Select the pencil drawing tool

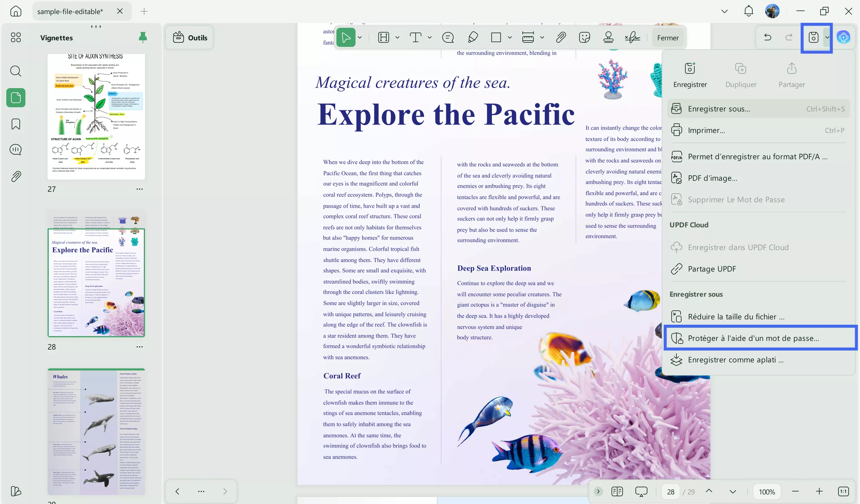[x=473, y=37]
